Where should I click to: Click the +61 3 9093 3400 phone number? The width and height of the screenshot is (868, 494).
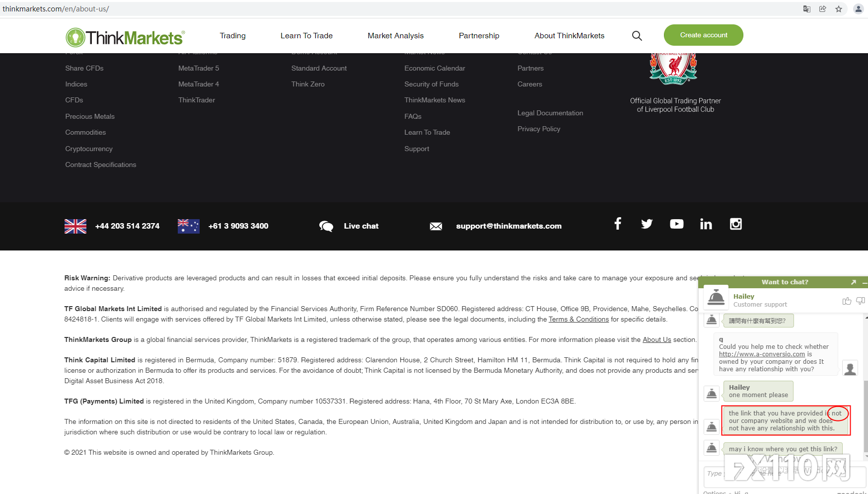point(238,226)
